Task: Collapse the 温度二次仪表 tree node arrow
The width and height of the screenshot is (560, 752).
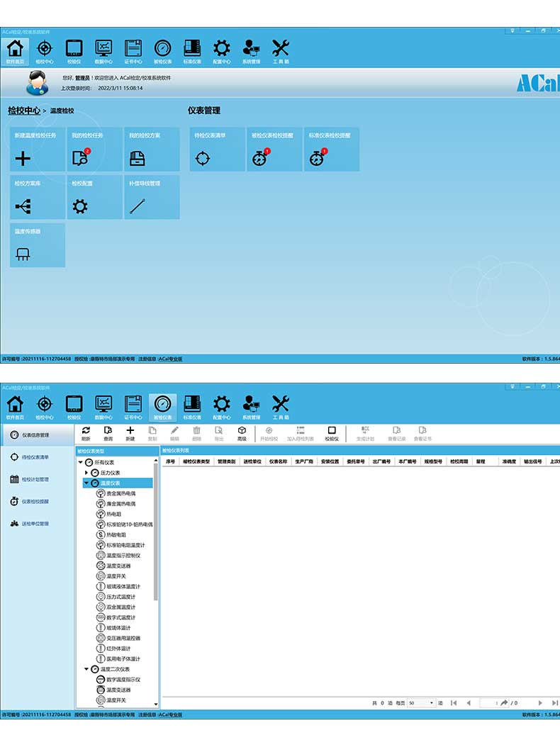Action: coord(87,669)
